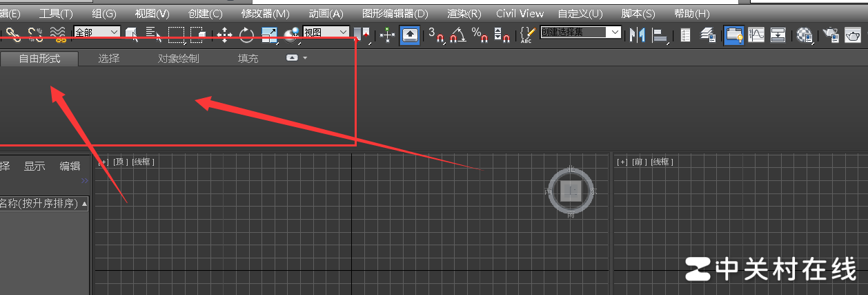Open the Curve Editor
The image size is (868, 295).
(x=757, y=34)
